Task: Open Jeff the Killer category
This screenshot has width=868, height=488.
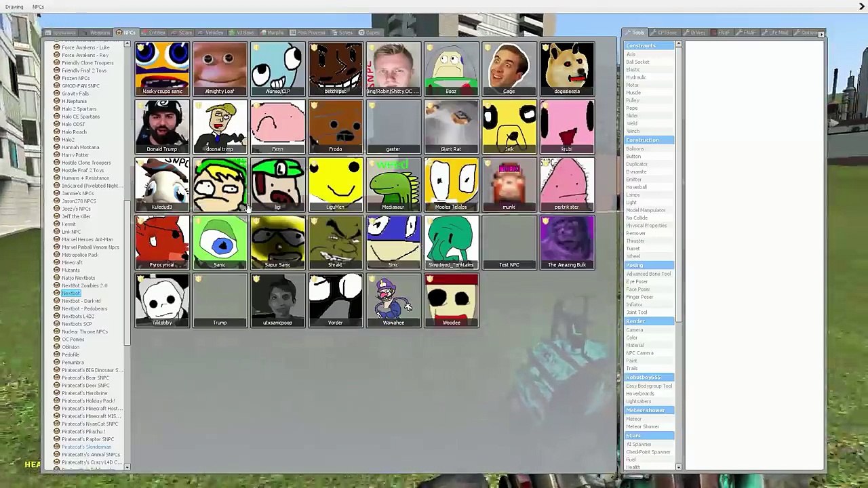Action: [x=76, y=216]
